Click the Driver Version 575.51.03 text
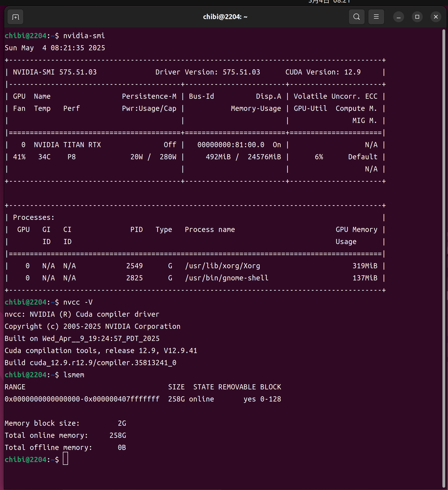 (207, 72)
